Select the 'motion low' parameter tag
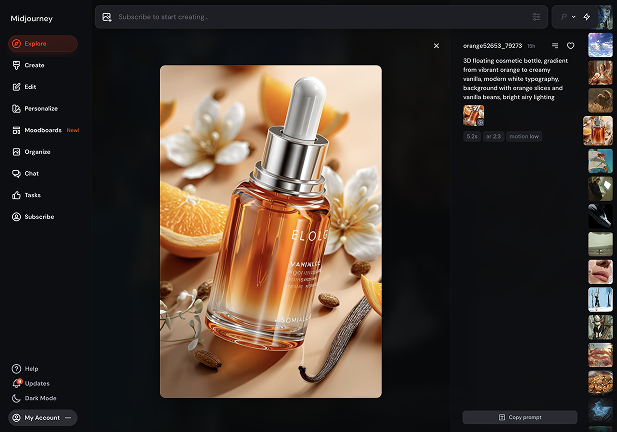This screenshot has height=432, width=617. click(523, 136)
